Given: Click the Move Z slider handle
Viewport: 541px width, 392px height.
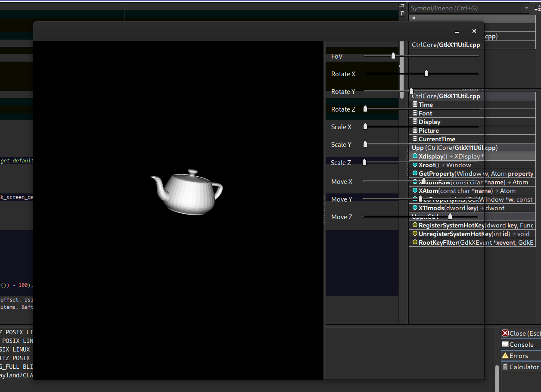Looking at the screenshot, I should point(450,216).
